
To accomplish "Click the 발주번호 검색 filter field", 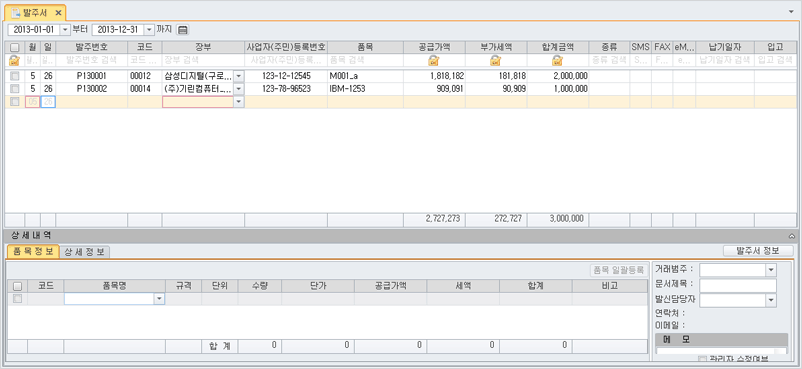I will click(92, 60).
